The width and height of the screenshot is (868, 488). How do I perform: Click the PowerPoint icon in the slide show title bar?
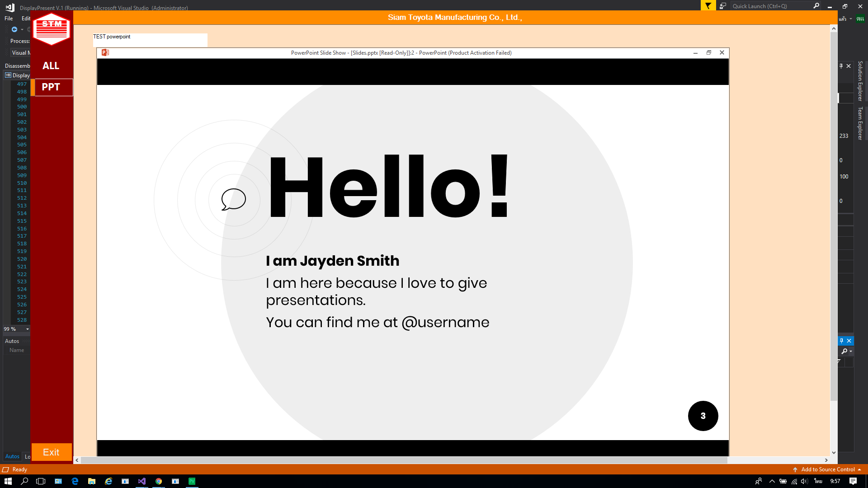(105, 52)
